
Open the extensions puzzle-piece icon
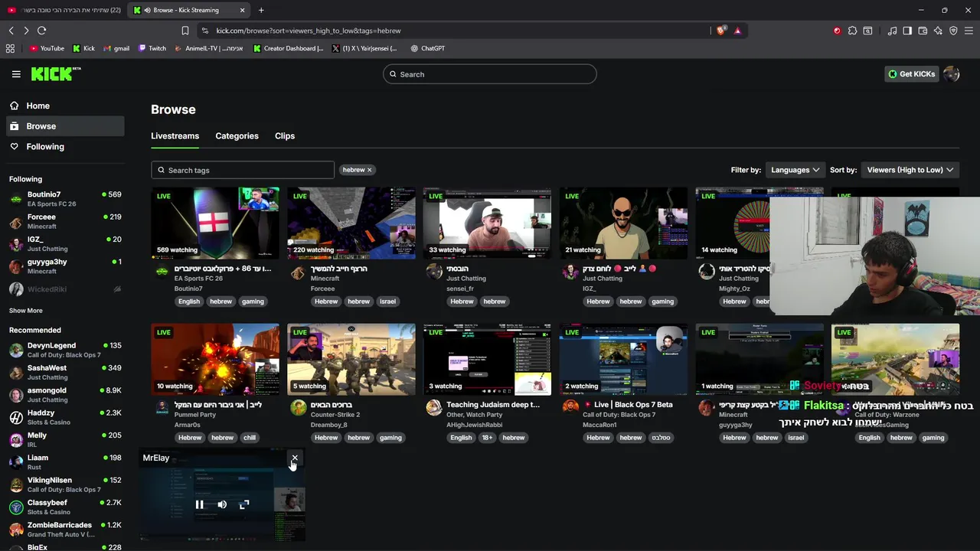pos(852,31)
